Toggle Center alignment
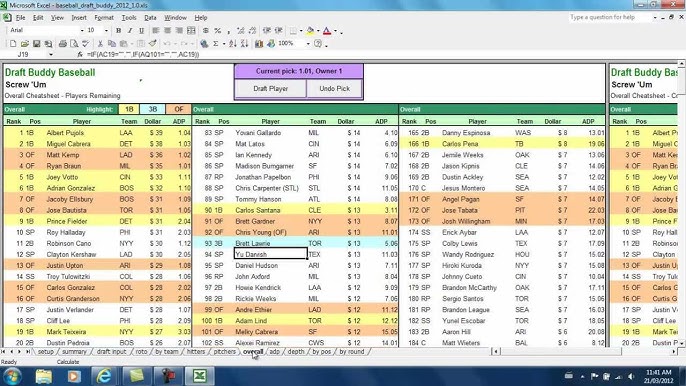The width and height of the screenshot is (686, 386). point(168,30)
